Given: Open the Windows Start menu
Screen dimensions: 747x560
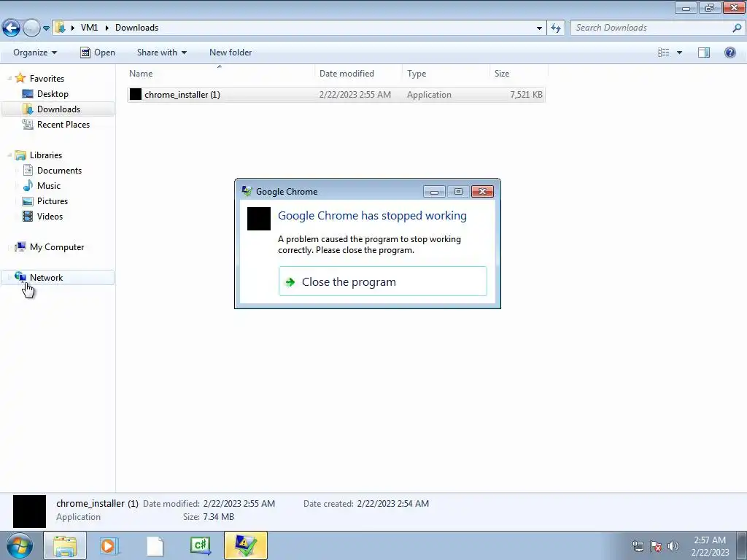Looking at the screenshot, I should [x=20, y=545].
